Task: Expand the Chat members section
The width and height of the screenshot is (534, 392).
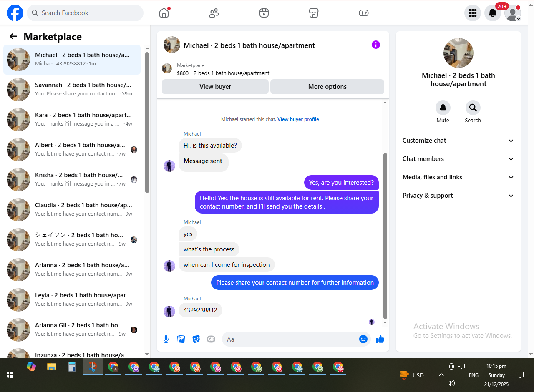Action: pos(458,159)
